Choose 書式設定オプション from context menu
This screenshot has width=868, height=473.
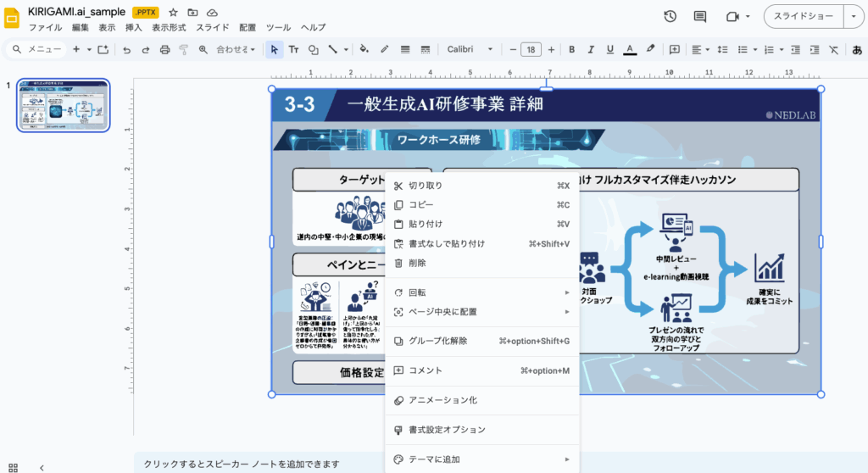pyautogui.click(x=447, y=430)
